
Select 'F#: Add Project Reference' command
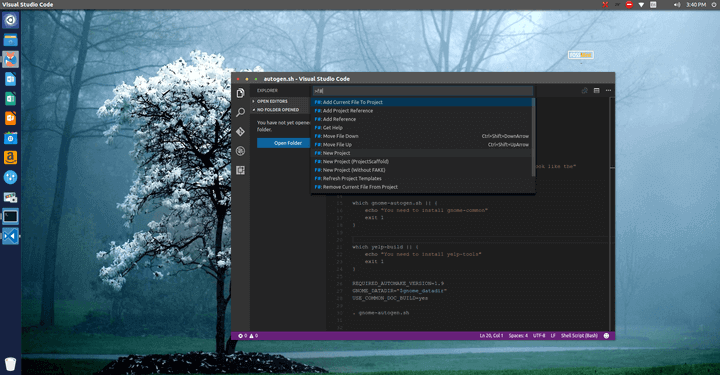coord(422,111)
